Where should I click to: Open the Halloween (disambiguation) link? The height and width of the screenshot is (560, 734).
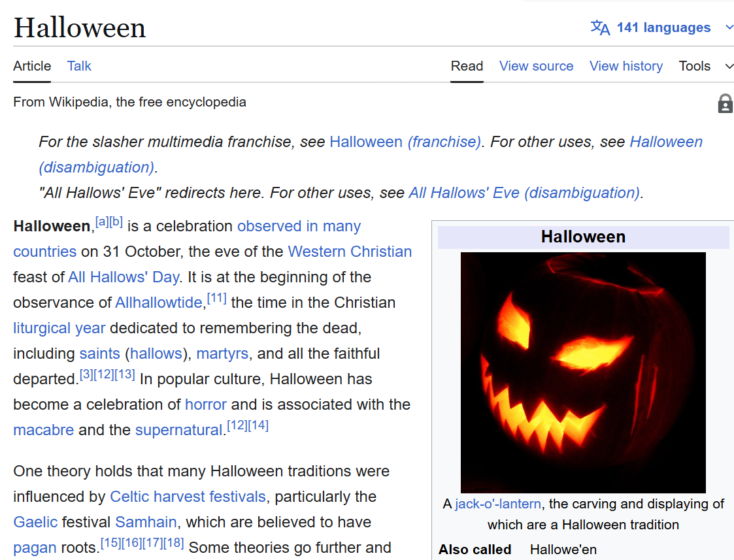click(666, 142)
